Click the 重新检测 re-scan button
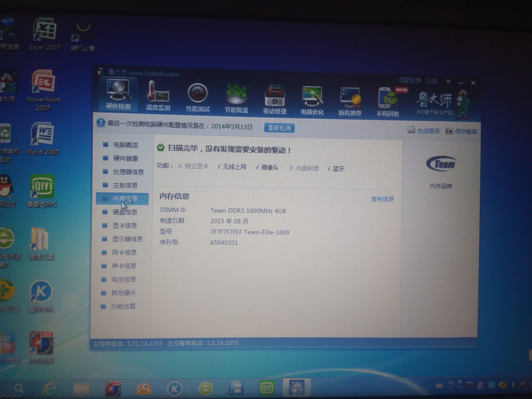This screenshot has height=399, width=532. 279,128
